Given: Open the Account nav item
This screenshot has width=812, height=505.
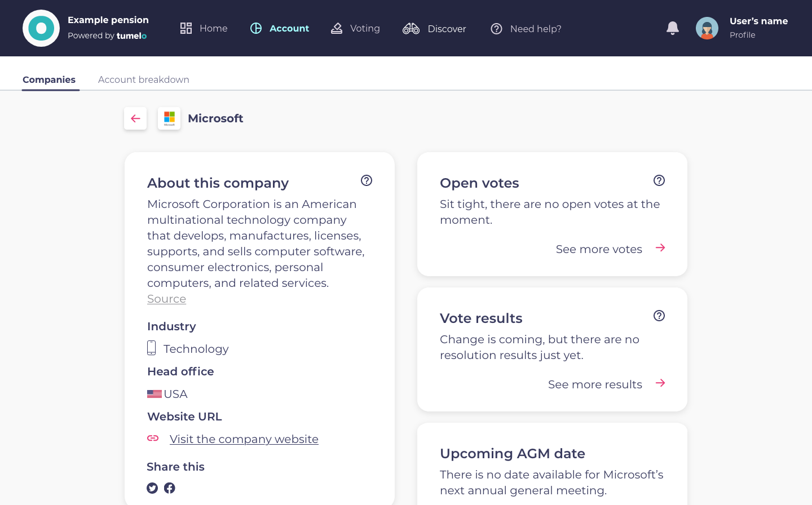Looking at the screenshot, I should click(280, 28).
